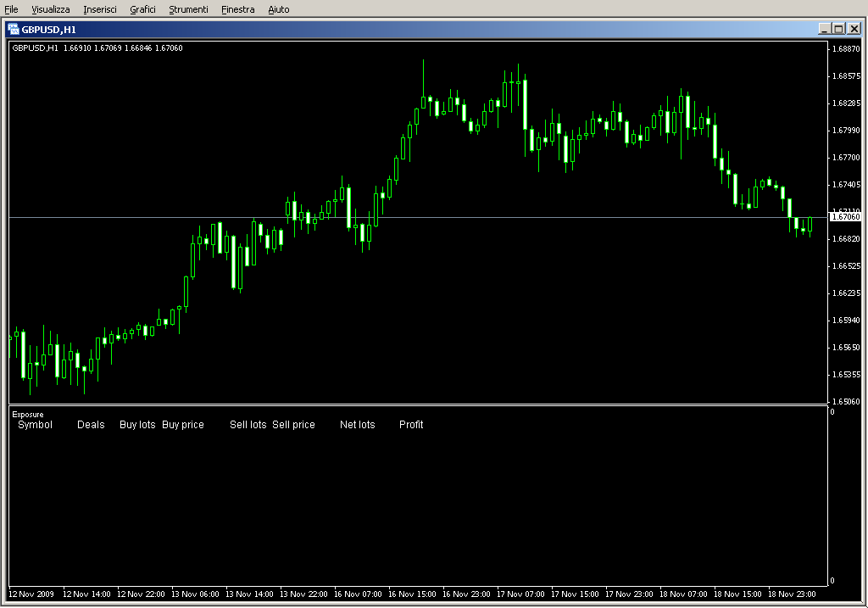Click the Exposure indicator label
868x608 pixels.
click(28, 415)
